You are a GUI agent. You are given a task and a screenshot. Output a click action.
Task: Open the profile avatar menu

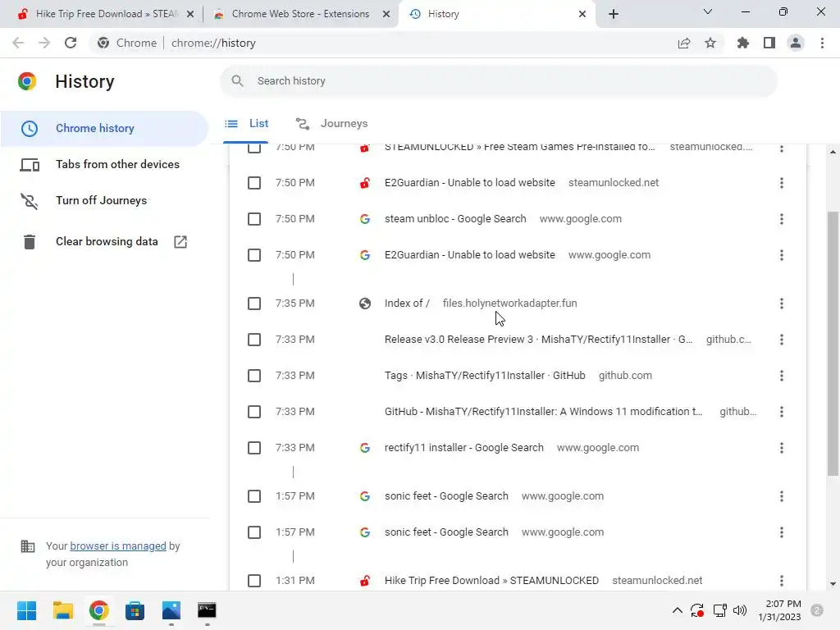(796, 43)
